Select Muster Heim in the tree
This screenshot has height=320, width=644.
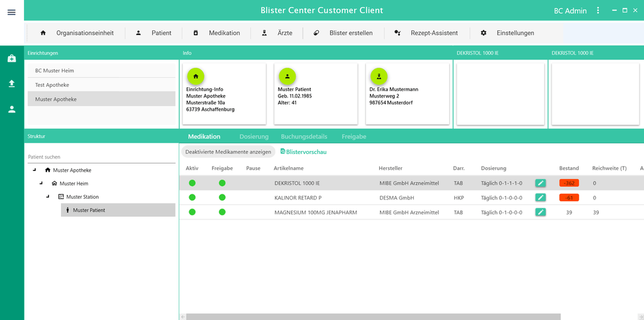74,184
